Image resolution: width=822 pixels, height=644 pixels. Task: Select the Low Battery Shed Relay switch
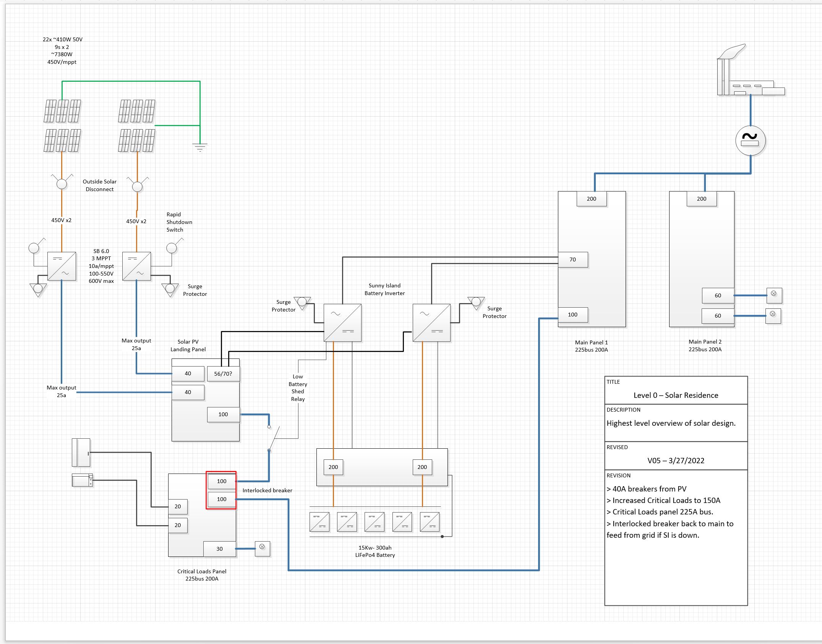tap(274, 438)
